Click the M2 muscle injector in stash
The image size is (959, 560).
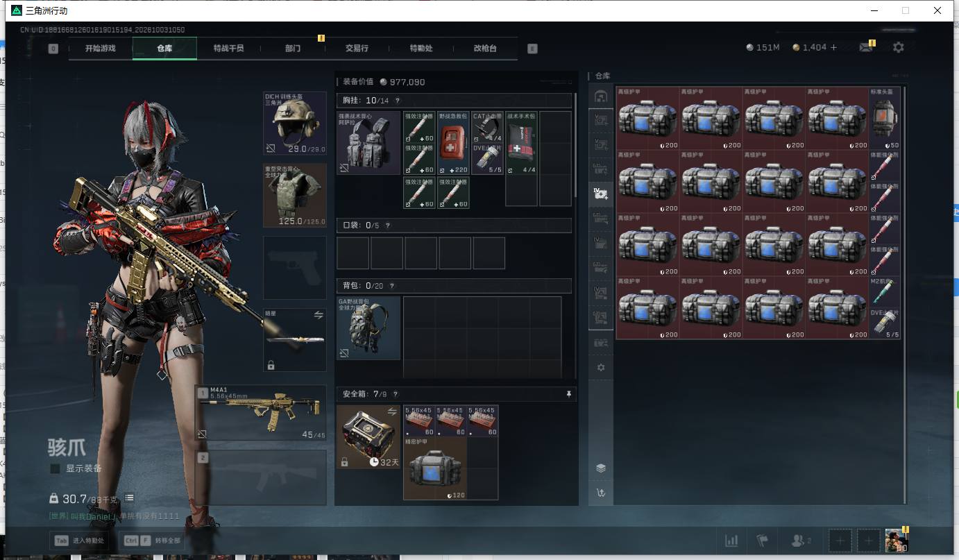(x=885, y=292)
